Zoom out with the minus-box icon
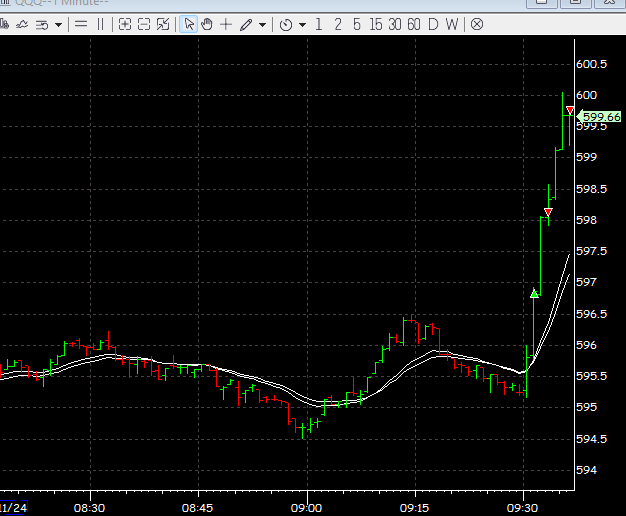This screenshot has width=626, height=516. tap(144, 24)
